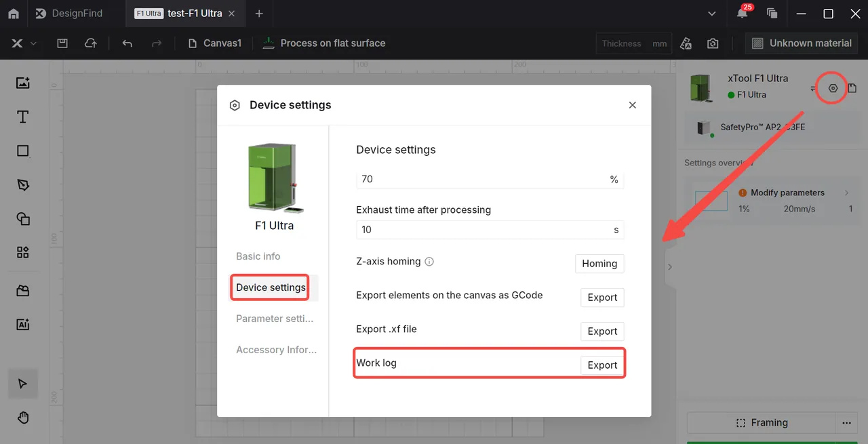Viewport: 868px width, 444px height.
Task: Select the Unknown material button
Action: [802, 43]
